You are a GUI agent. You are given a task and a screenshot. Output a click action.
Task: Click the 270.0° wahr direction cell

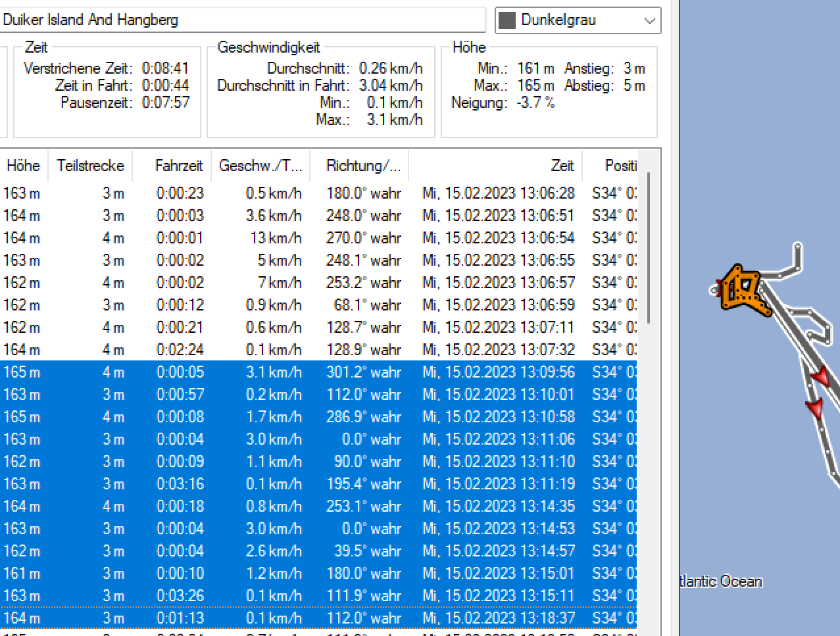(x=364, y=238)
